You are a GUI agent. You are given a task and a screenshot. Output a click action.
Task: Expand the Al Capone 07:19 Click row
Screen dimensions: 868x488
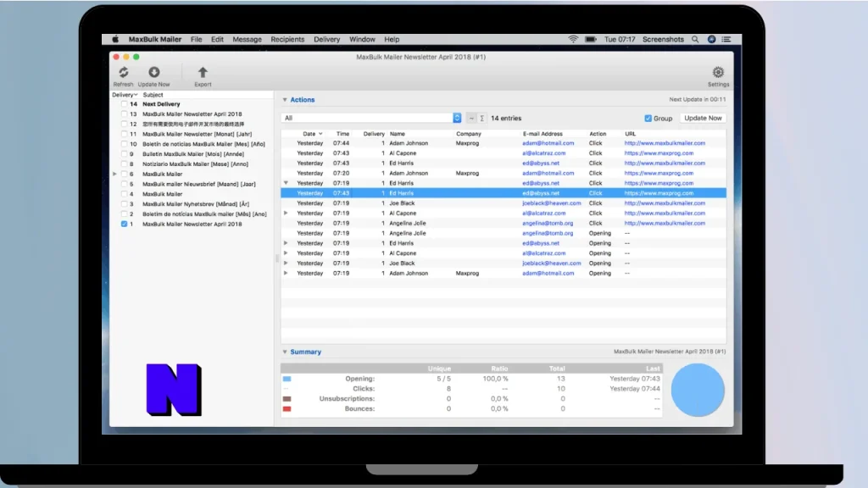point(286,213)
